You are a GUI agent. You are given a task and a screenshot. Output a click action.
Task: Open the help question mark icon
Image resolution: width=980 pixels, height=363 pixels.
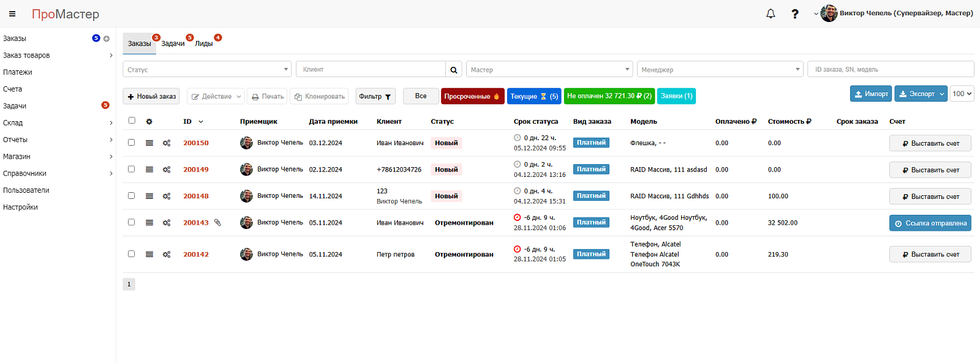[x=794, y=13]
